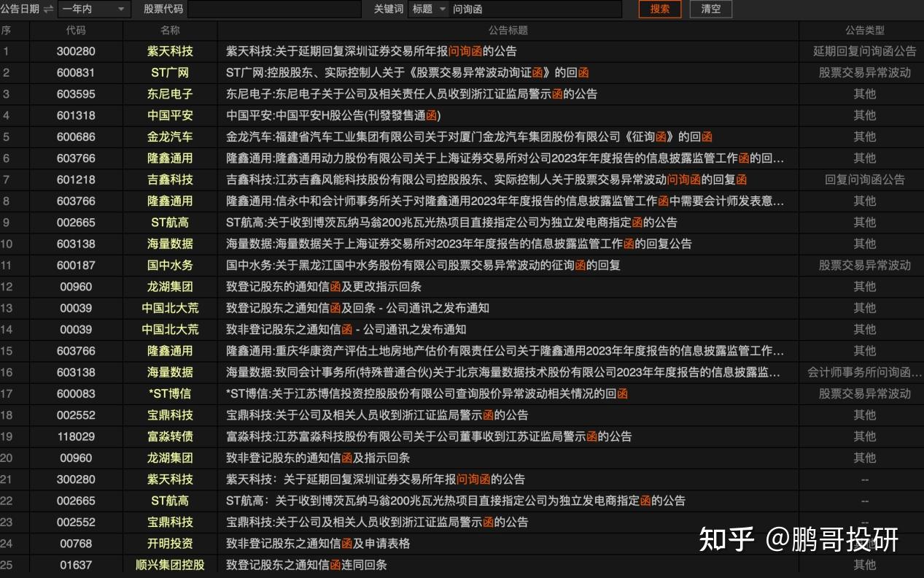
Task: Click stock code 601218
Action: tap(76, 180)
